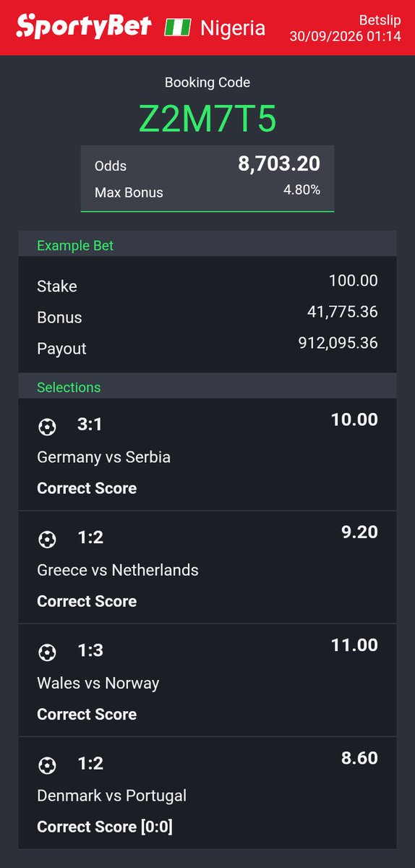Image resolution: width=415 pixels, height=868 pixels.
Task: Click the 8.60 odds for Denmark vs Portugal
Action: click(x=359, y=759)
